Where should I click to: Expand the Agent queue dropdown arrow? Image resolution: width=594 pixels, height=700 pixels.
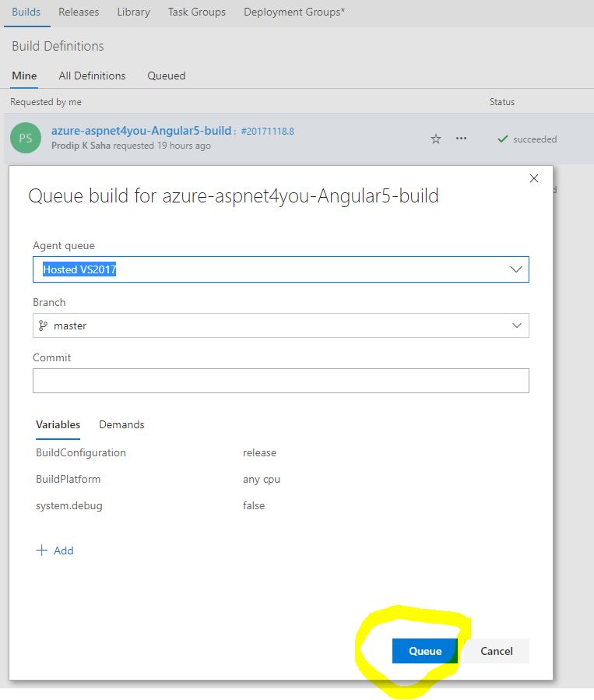[x=516, y=269]
